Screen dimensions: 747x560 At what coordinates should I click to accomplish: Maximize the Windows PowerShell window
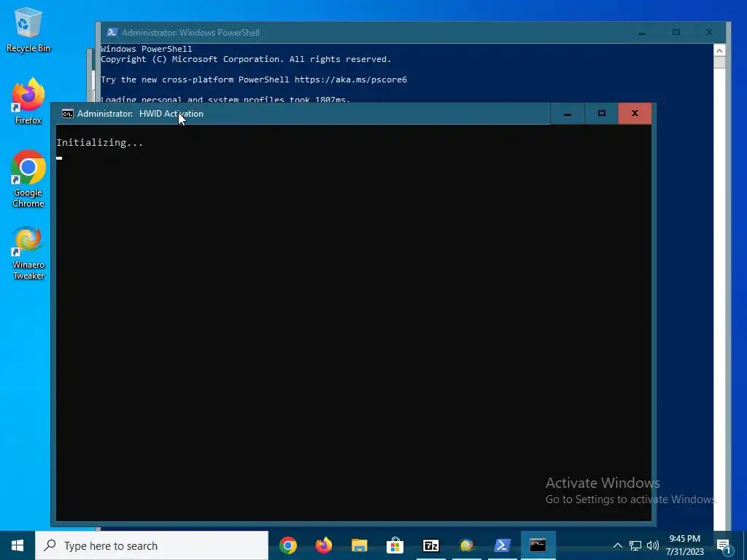pos(676,32)
